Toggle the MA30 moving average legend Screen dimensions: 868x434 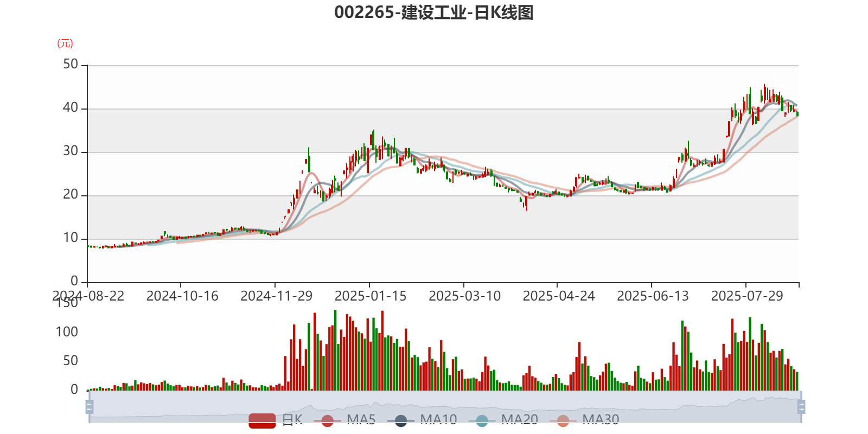tap(584, 420)
